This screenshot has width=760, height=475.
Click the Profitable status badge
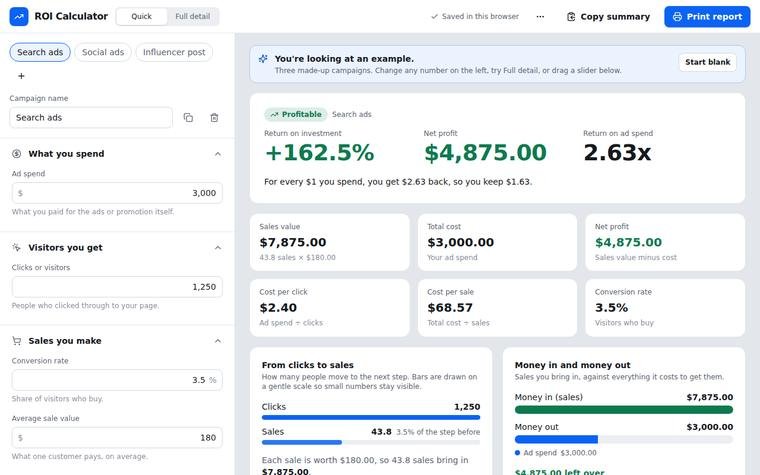(x=296, y=114)
